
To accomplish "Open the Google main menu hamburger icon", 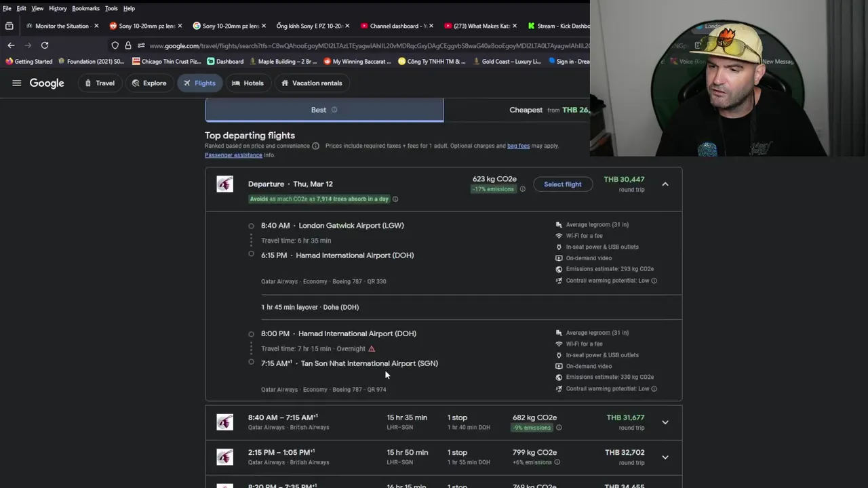I will [x=17, y=83].
